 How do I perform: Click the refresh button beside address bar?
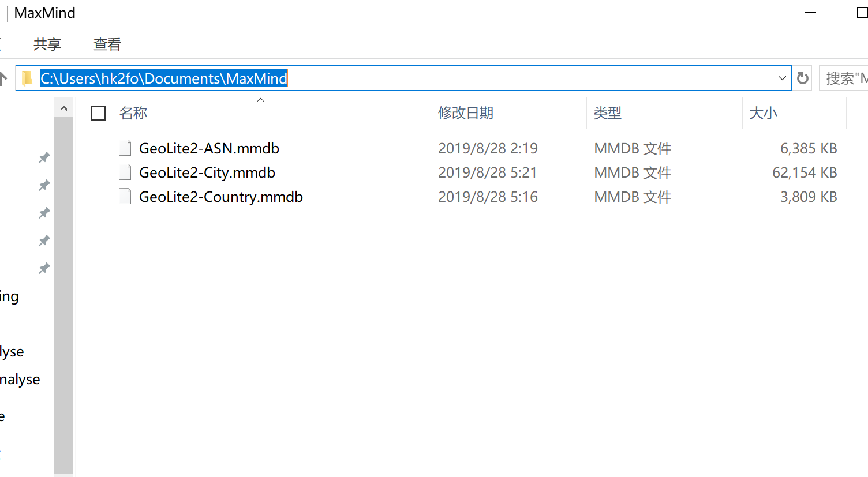(802, 78)
